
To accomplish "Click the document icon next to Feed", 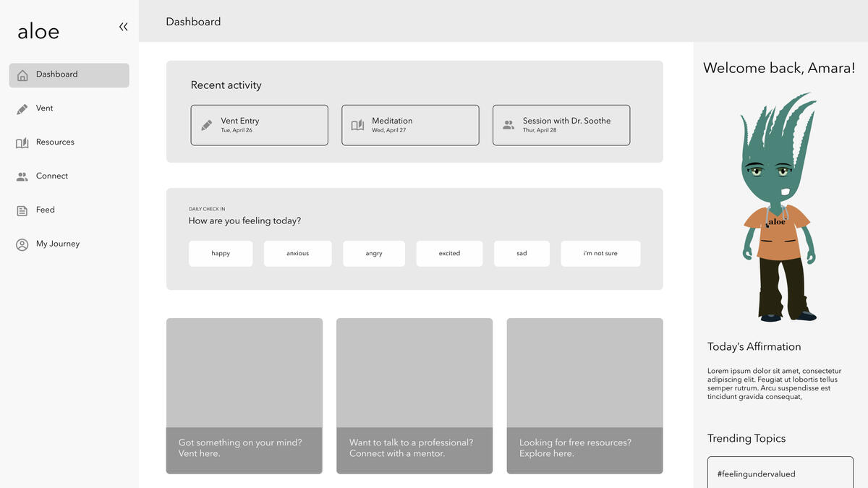I will (22, 210).
